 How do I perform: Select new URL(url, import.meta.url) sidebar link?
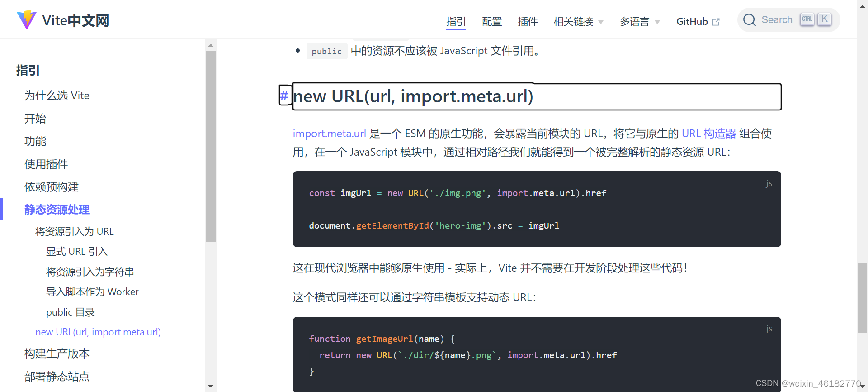(x=98, y=332)
